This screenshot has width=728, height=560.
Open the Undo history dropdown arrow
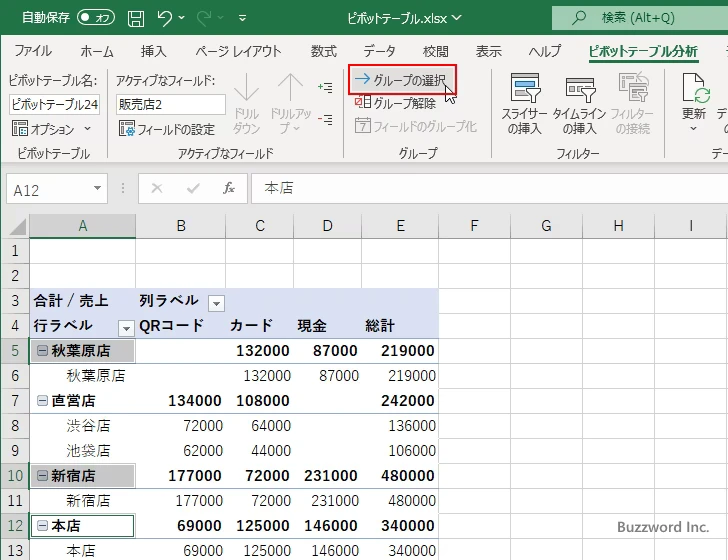(x=182, y=18)
